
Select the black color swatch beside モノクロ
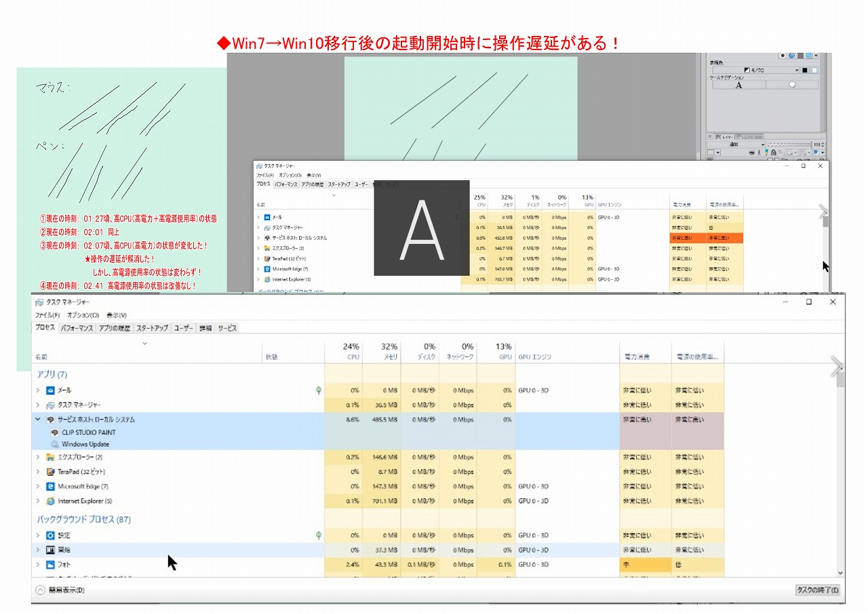805,70
